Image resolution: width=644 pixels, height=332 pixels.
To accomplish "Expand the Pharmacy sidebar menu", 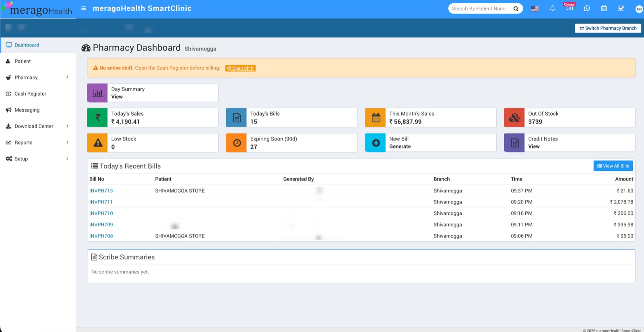I will pyautogui.click(x=38, y=77).
